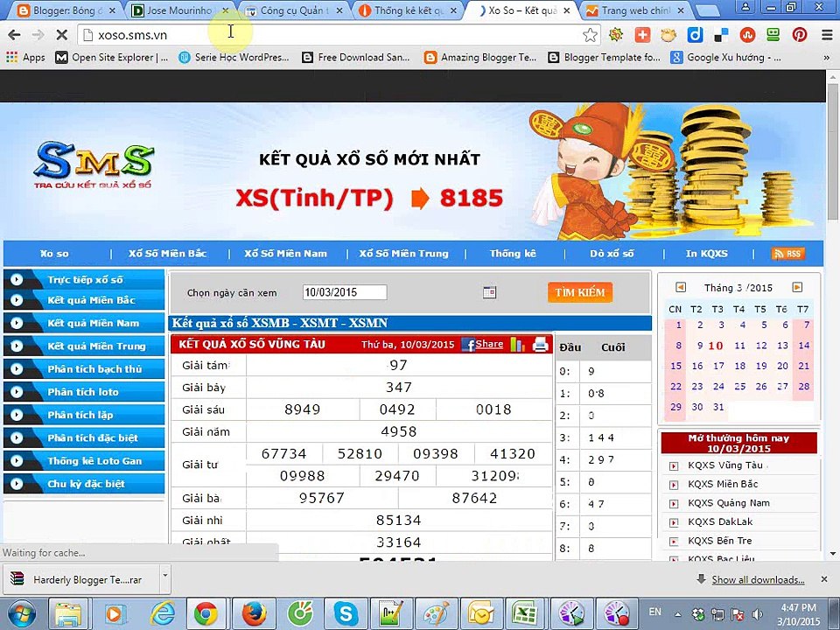The height and width of the screenshot is (630, 840).
Task: Click the SMS logo
Action: coord(94,165)
